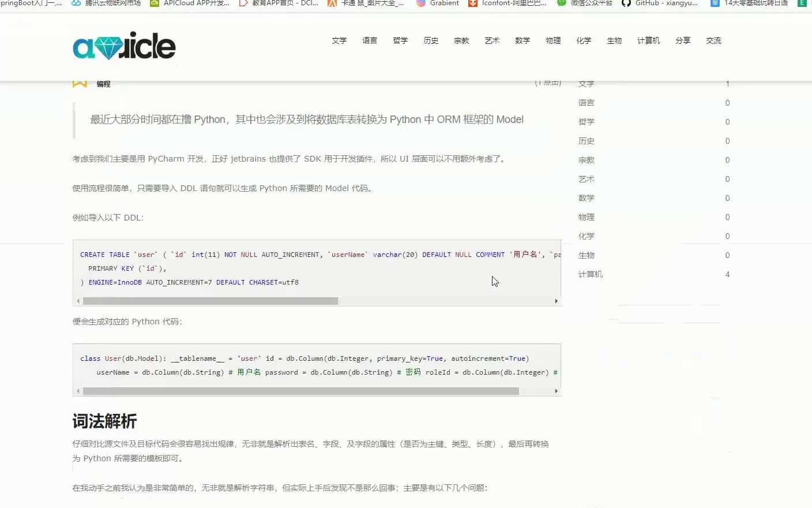Image resolution: width=812 pixels, height=508 pixels.
Task: Go to 历史 in the top navigation
Action: [x=431, y=40]
